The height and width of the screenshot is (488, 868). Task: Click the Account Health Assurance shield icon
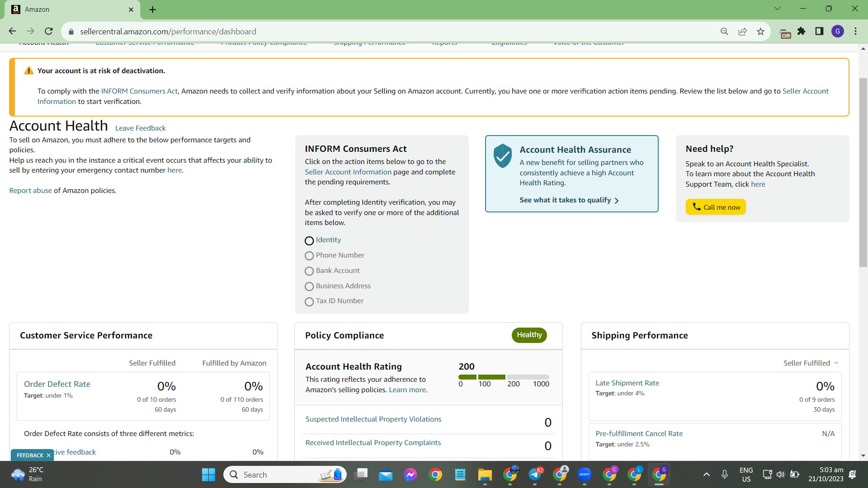pyautogui.click(x=503, y=156)
